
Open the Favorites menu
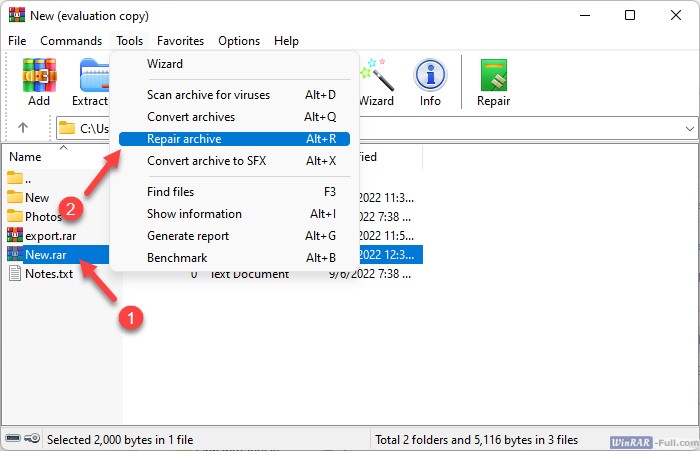pyautogui.click(x=180, y=41)
